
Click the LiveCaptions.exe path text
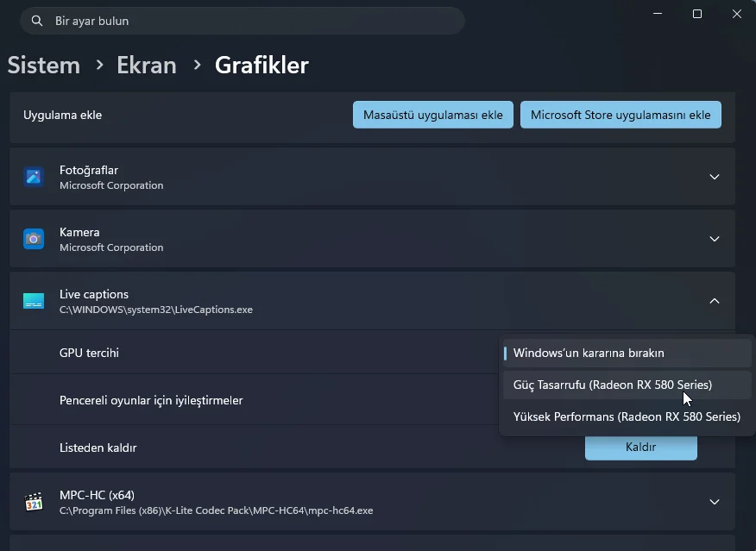coord(155,310)
